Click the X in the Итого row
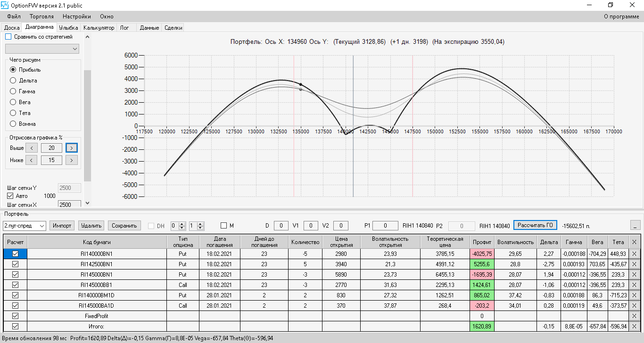 click(634, 327)
